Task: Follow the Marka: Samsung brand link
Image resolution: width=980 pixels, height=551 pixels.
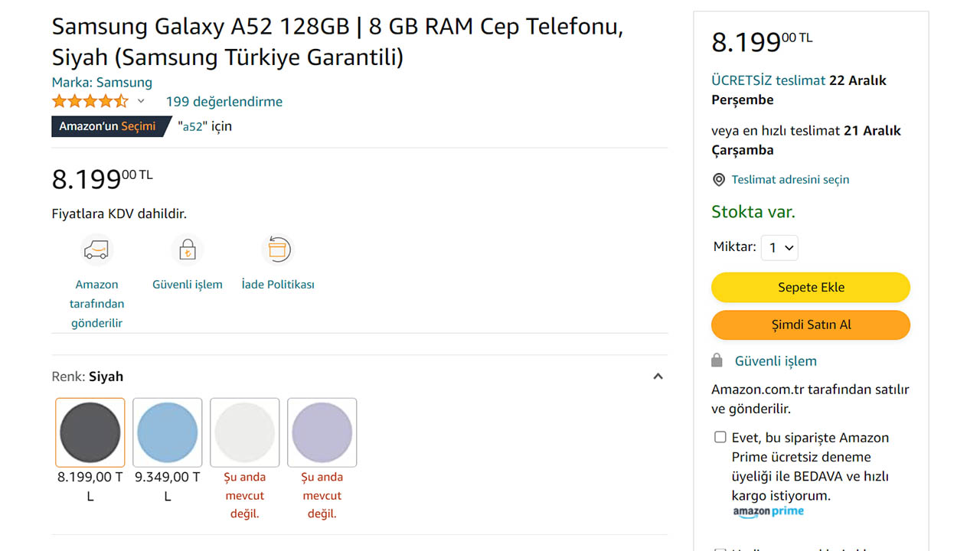Action: click(x=102, y=83)
